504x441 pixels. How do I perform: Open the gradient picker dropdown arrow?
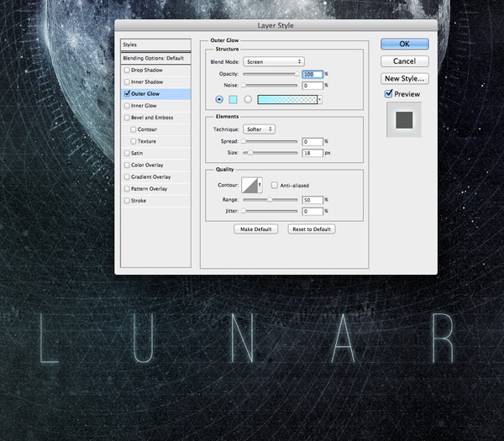click(x=320, y=99)
